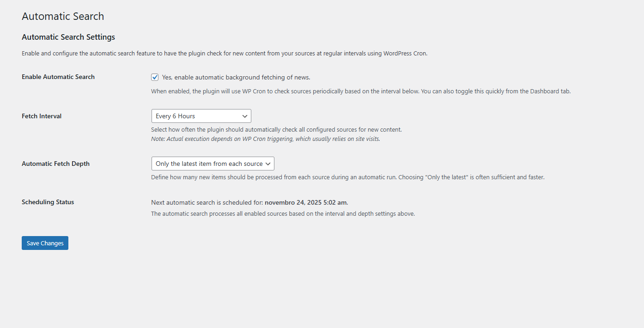Click the "Yes, enable automatic background fetching" label
The image size is (644, 328).
pyautogui.click(x=236, y=77)
